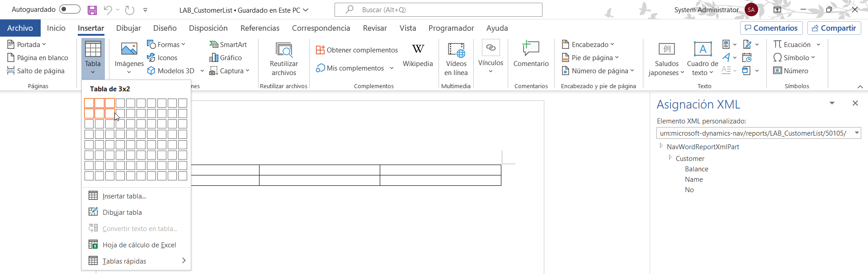Click the date and time icon
868x274 pixels.
point(747,57)
